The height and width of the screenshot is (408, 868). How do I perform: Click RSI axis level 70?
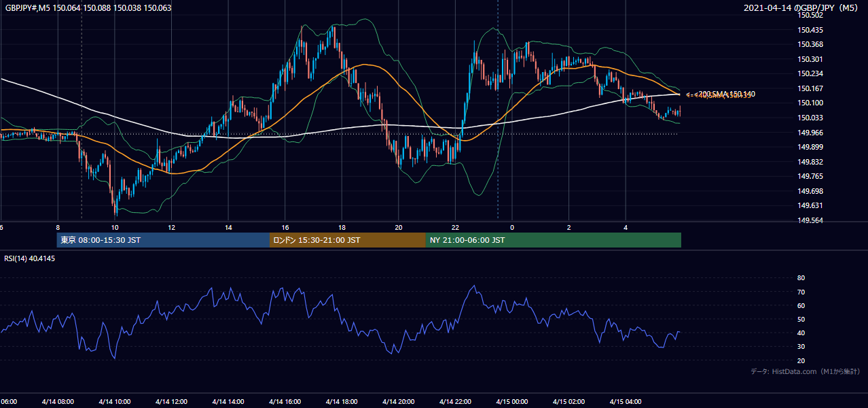(801, 292)
